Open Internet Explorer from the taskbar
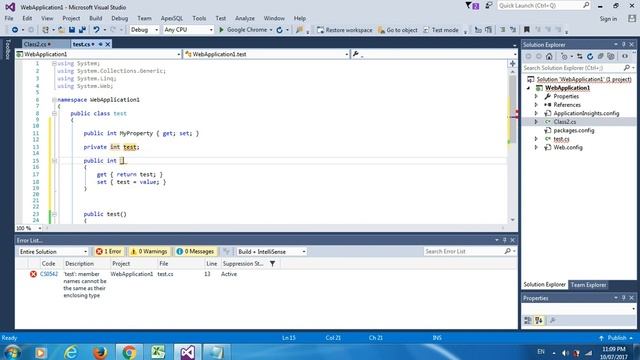The image size is (640, 360). point(71,352)
